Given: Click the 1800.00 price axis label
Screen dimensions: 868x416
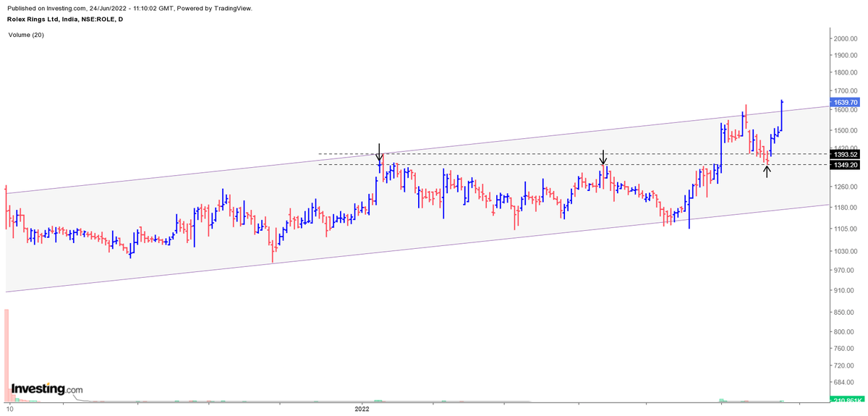Looking at the screenshot, I should click(x=845, y=72).
